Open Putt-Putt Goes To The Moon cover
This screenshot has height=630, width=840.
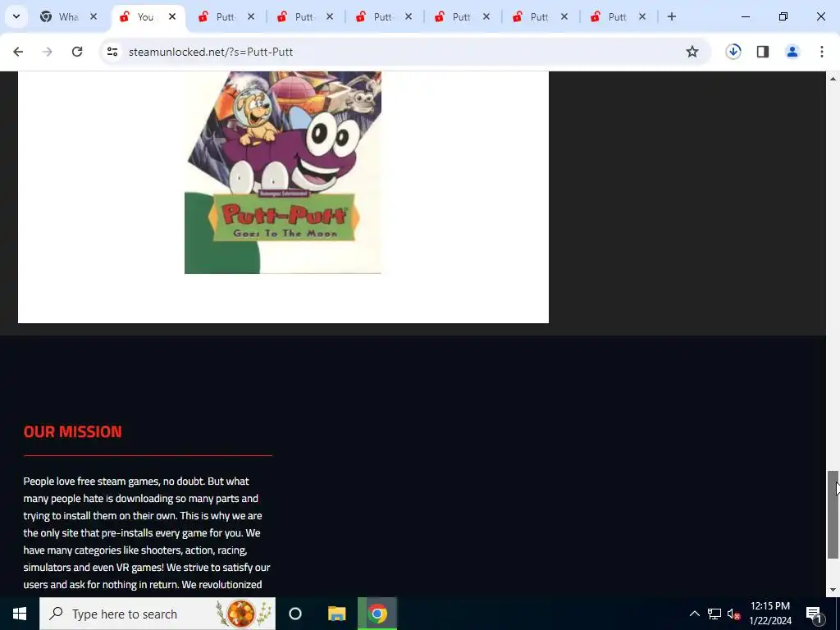(283, 172)
